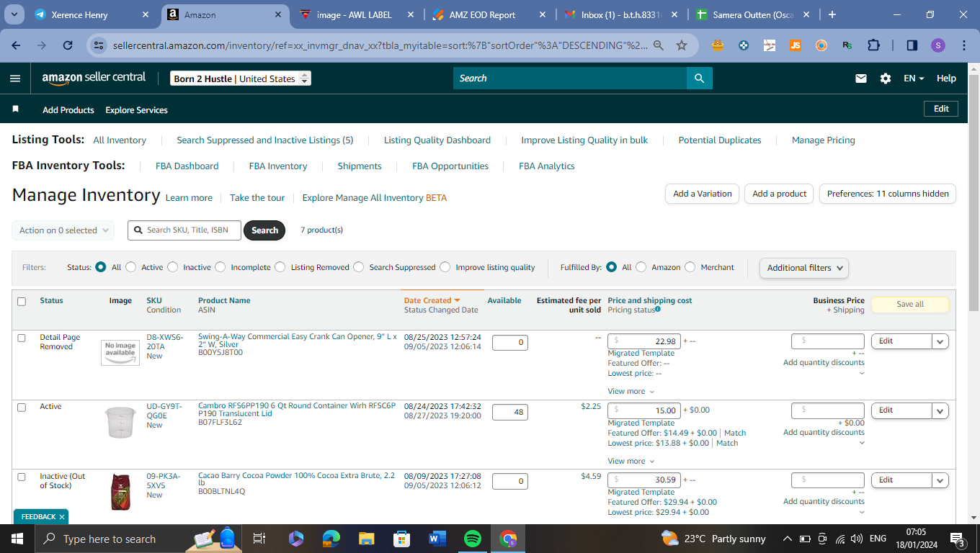Choose the Active status filter radio button
The image size is (980, 553).
[130, 267]
